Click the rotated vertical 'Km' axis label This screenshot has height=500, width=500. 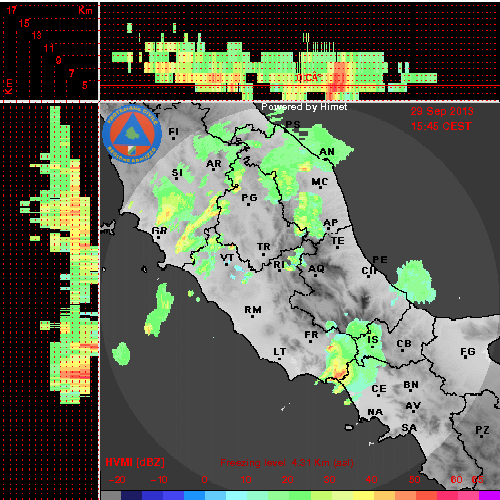(x=8, y=87)
